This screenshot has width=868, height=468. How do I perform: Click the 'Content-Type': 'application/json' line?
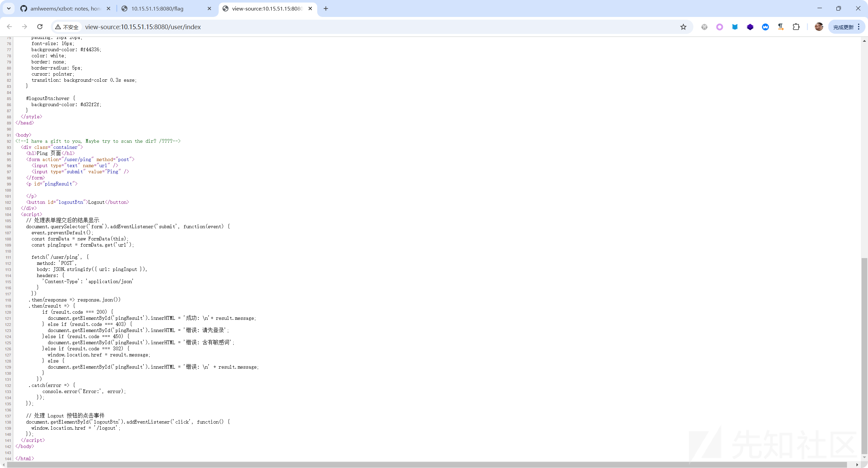coord(88,281)
